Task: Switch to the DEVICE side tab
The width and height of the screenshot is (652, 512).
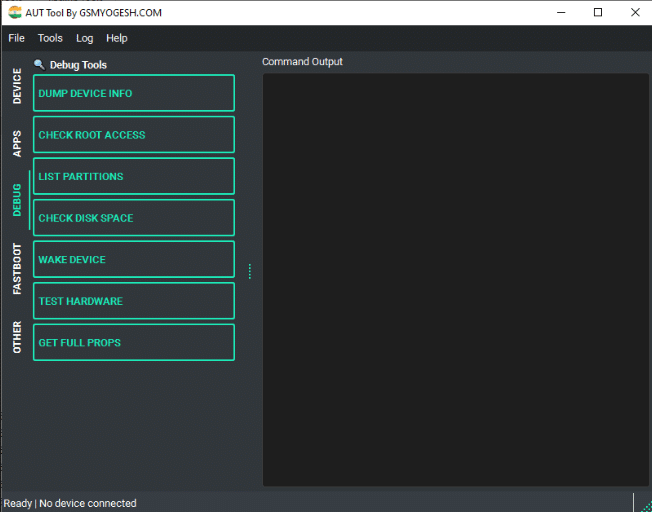Action: (17, 86)
